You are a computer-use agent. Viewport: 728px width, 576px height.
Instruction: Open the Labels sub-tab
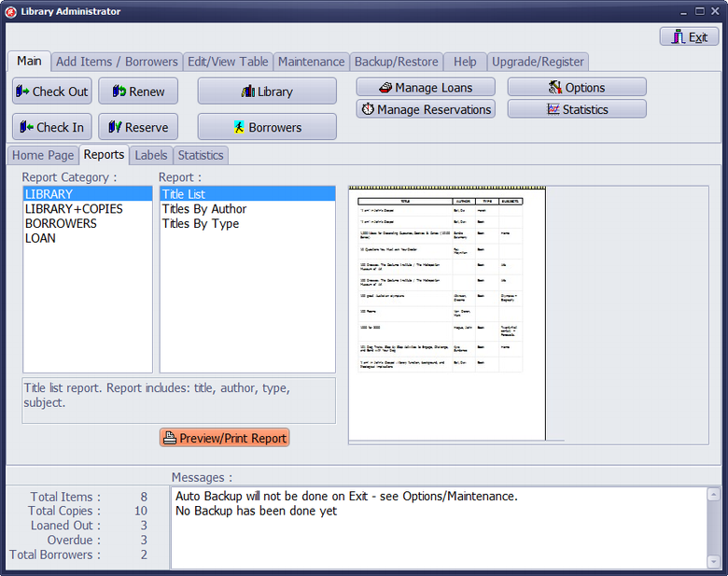[x=150, y=155]
